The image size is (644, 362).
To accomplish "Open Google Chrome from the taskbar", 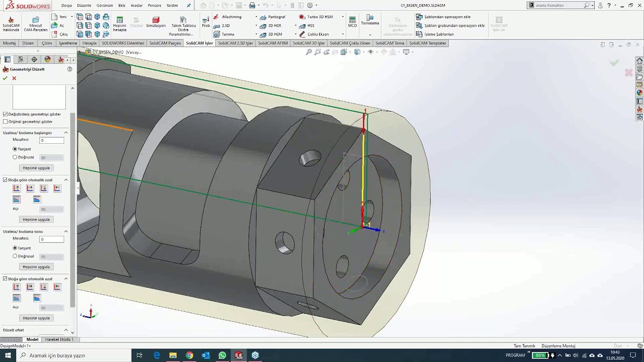I will pyautogui.click(x=189, y=355).
